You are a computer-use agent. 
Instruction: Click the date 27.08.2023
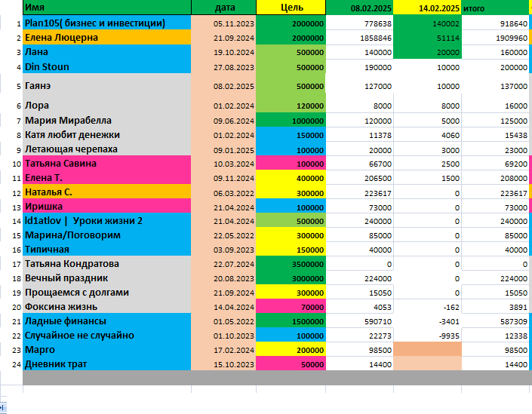(223, 67)
